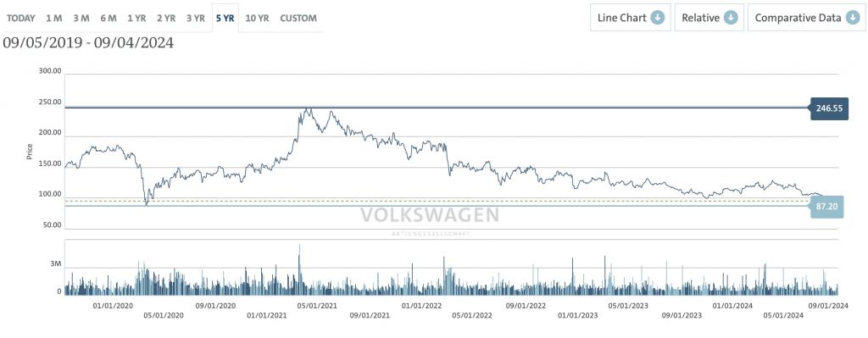Click the Comparative Data down-arrow icon
Screen dimensions: 868x338
pyautogui.click(x=851, y=18)
